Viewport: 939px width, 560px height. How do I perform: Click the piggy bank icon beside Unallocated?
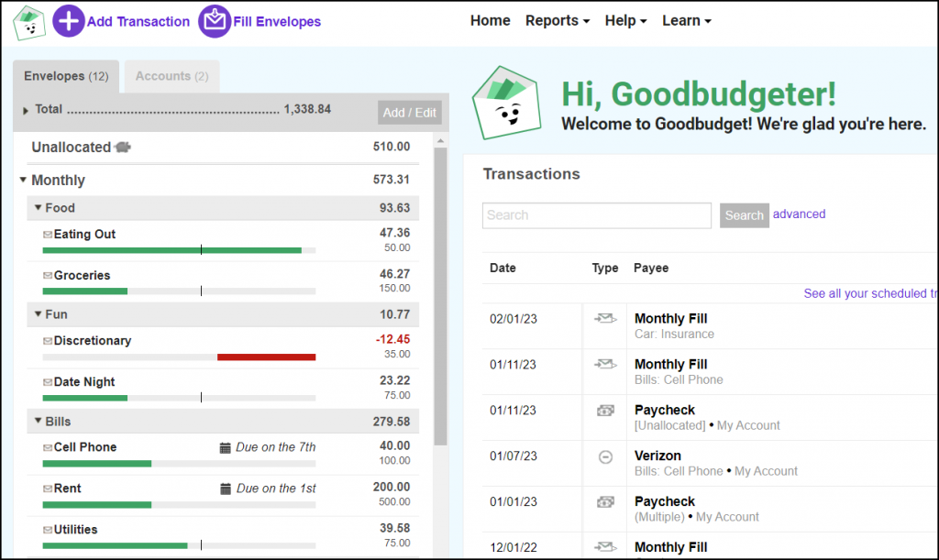coord(123,147)
